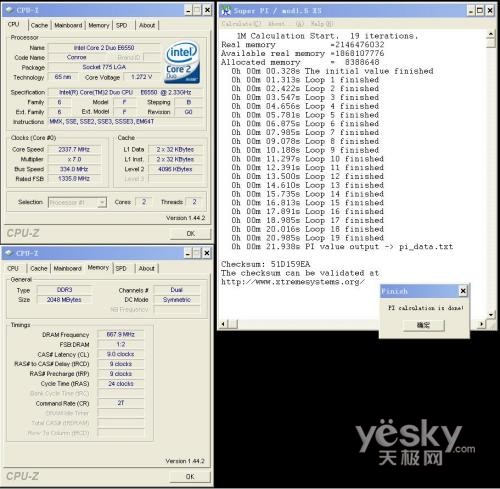Image resolution: width=500 pixels, height=489 pixels.
Task: Click the Core Speed value '2337.7 MHz'
Action: tap(74, 149)
